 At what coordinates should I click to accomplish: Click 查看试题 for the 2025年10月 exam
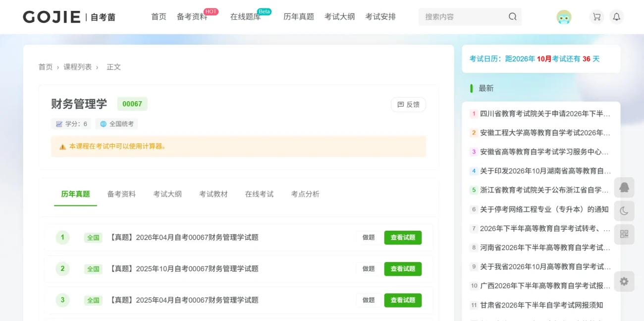[403, 269]
